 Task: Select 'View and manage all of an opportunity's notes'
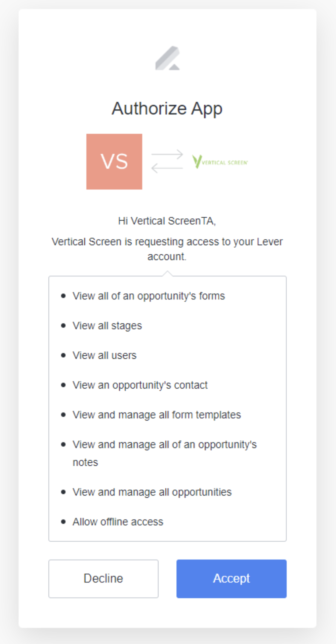click(x=165, y=445)
